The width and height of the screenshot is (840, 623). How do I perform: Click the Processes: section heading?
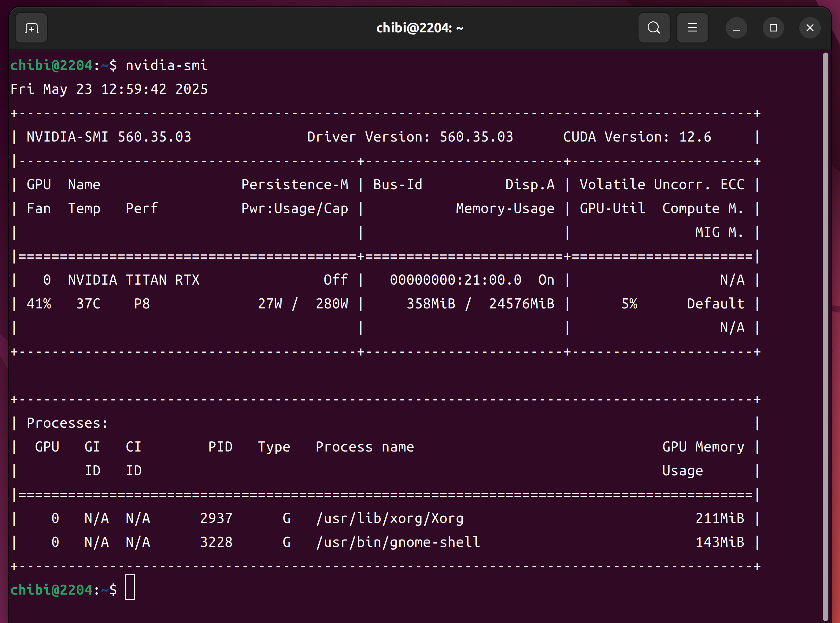pyautogui.click(x=67, y=423)
